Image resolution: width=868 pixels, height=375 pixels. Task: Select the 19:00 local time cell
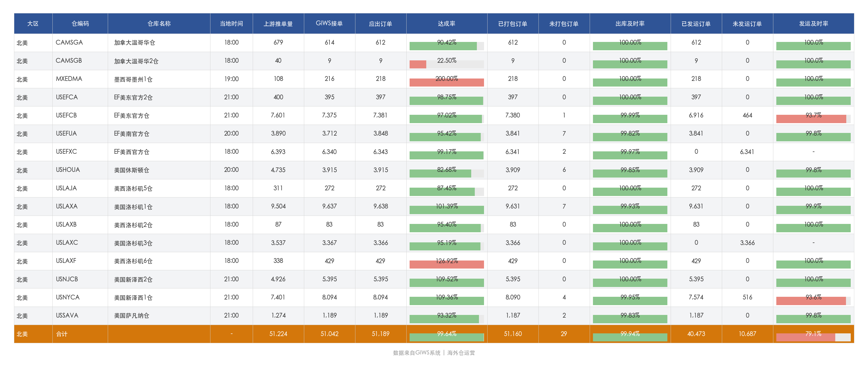[x=232, y=79]
